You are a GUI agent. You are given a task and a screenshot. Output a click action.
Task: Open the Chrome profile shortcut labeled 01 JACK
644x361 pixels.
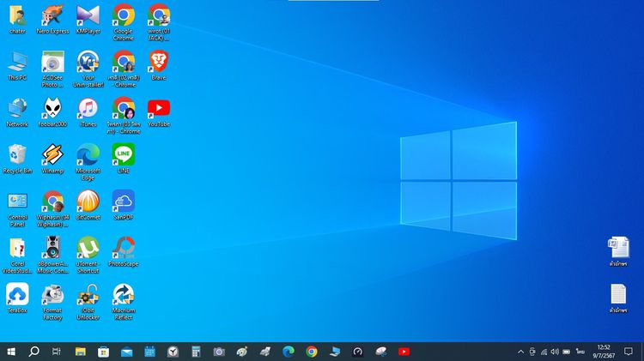(x=159, y=22)
